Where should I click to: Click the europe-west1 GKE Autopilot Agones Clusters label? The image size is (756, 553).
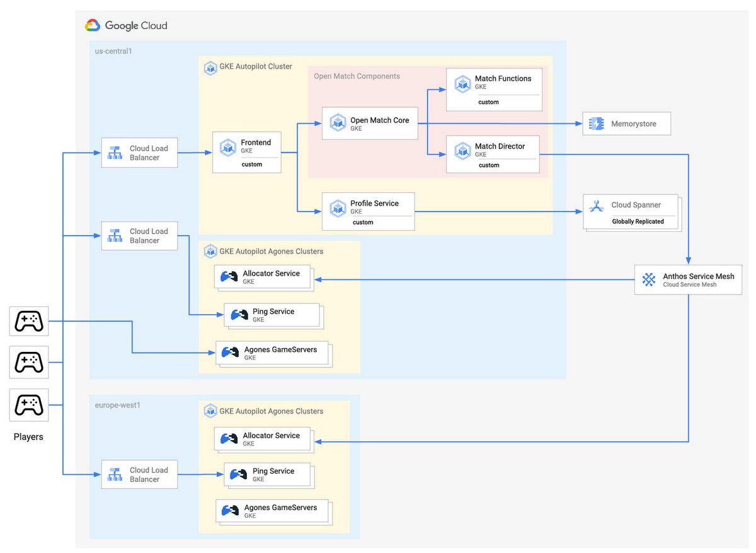point(272,411)
